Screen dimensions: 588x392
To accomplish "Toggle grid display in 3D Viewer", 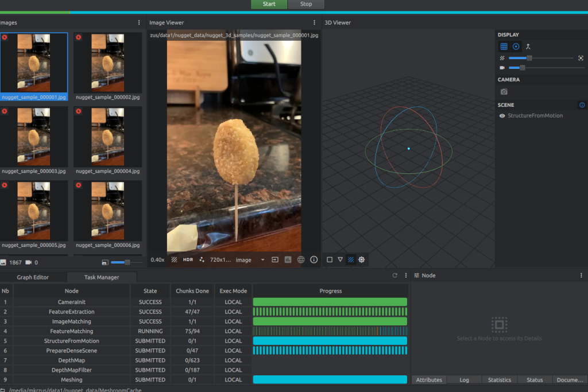I will (x=504, y=46).
